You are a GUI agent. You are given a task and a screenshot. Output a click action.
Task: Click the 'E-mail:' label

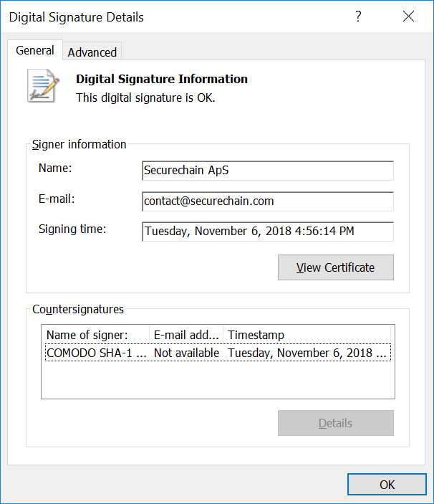57,199
